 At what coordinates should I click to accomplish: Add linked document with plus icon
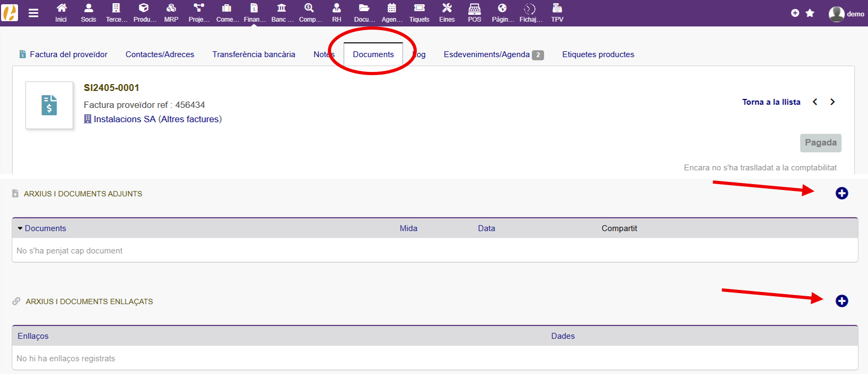pyautogui.click(x=842, y=301)
